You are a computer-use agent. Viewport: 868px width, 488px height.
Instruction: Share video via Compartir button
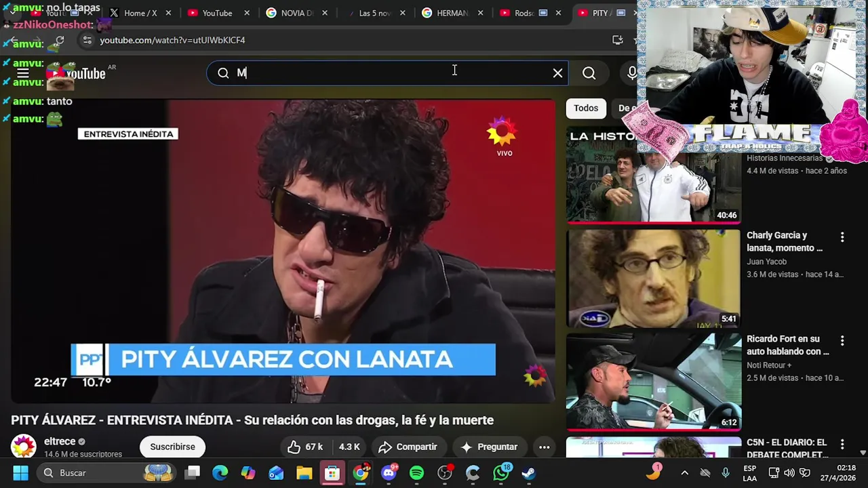(408, 447)
